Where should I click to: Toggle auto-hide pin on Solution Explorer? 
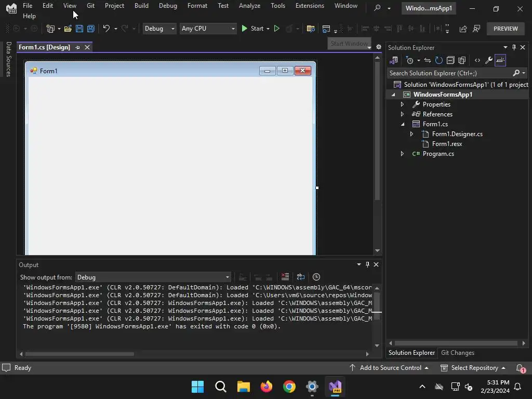(x=514, y=47)
